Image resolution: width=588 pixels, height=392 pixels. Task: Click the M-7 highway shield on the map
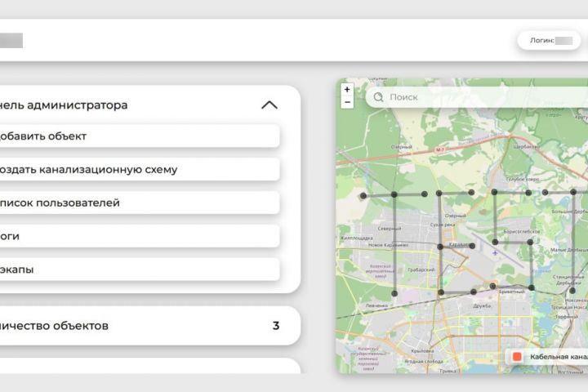pos(440,150)
